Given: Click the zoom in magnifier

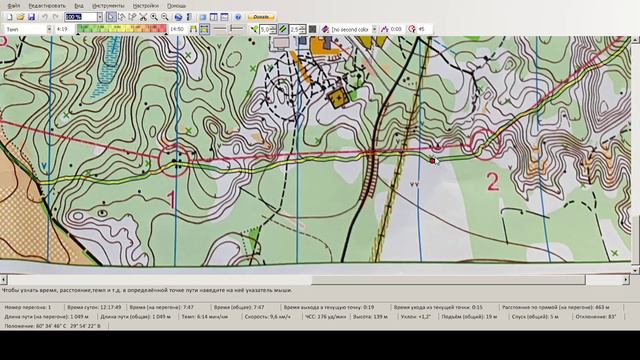Looking at the screenshot, I should 154,17.
